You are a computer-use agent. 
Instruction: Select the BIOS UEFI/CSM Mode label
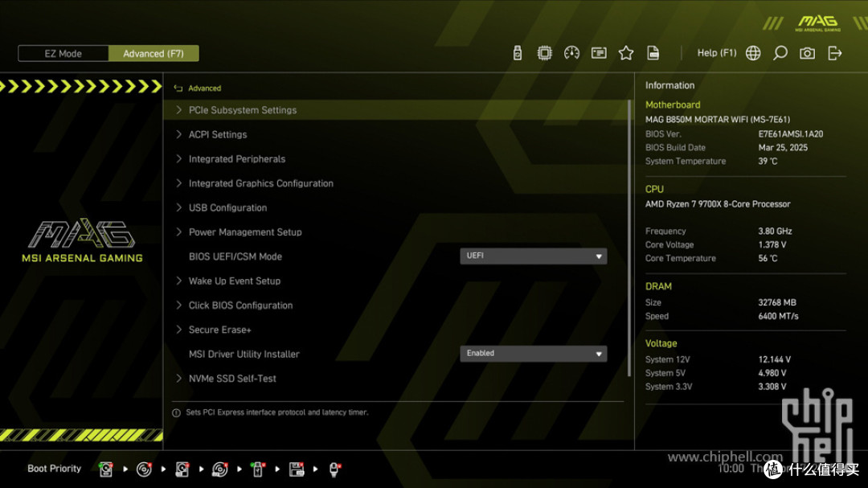coord(235,256)
